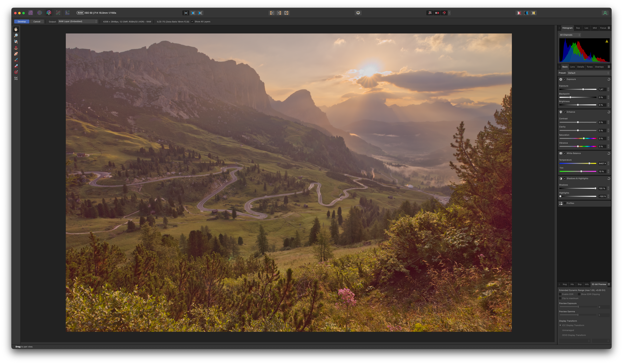Toggle the yellow right studio panel icon
This screenshot has height=364, width=623.
(533, 13)
